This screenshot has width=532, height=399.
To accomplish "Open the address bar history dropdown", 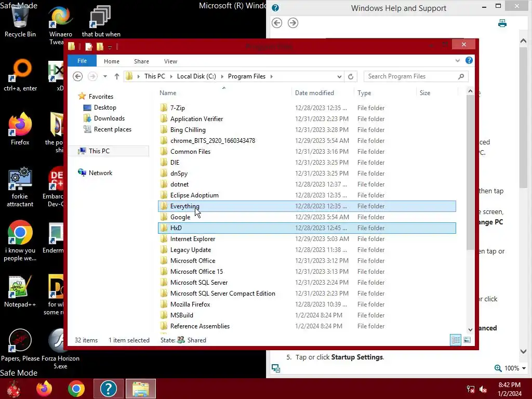I will pos(339,76).
